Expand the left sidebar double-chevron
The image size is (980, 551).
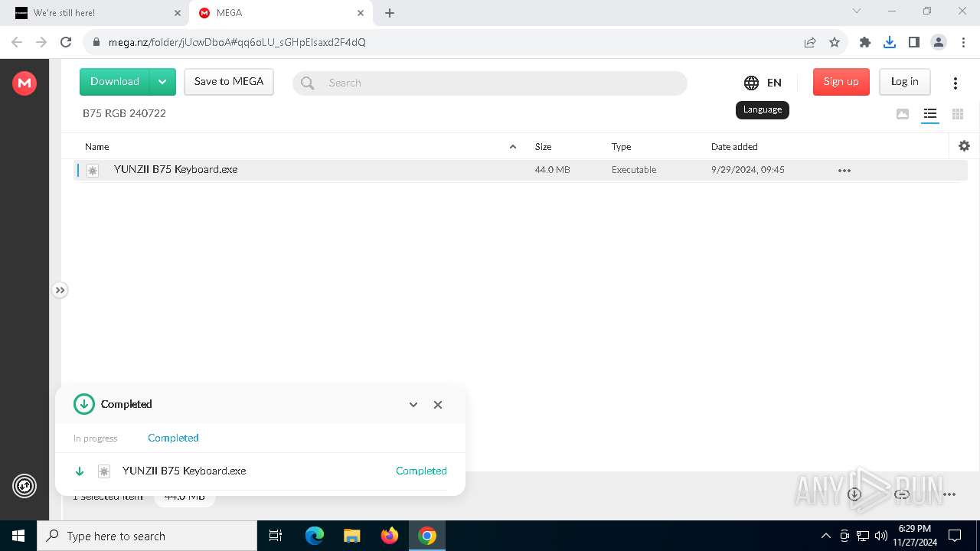60,290
